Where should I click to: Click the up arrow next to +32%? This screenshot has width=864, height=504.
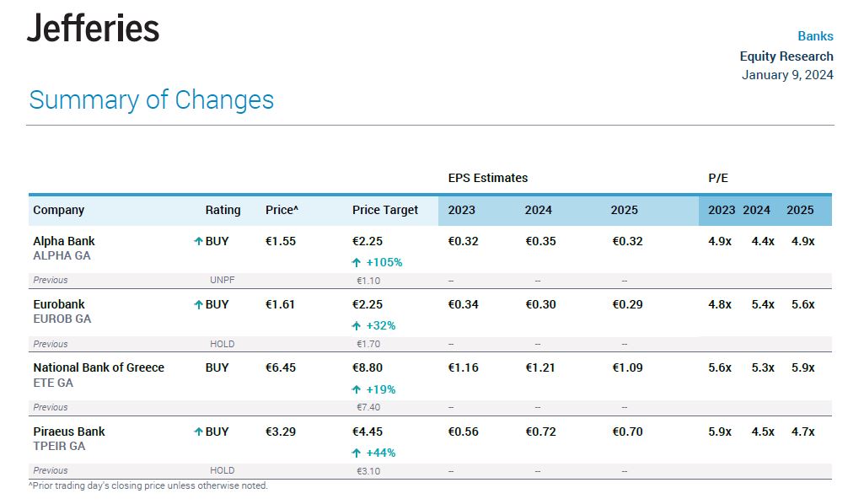pyautogui.click(x=357, y=326)
